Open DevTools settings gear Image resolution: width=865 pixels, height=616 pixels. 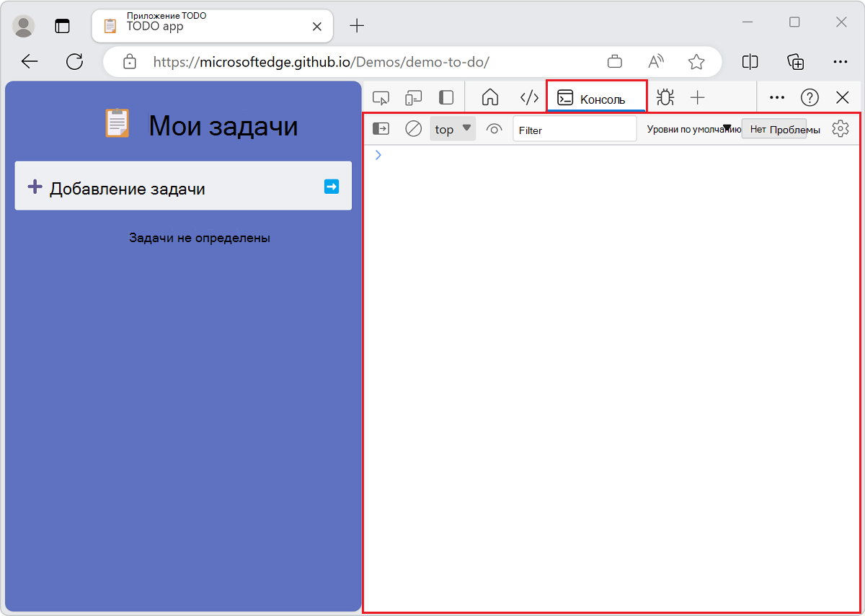[840, 128]
